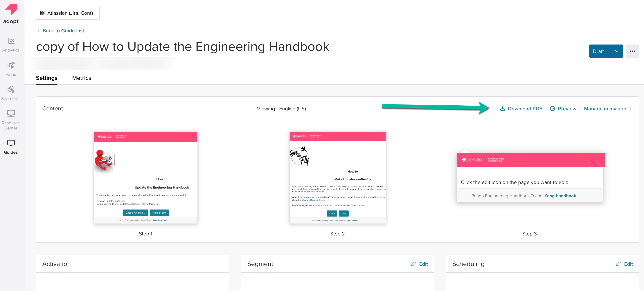644x291 pixels.
Task: Edit the Segment settings
Action: (420, 264)
